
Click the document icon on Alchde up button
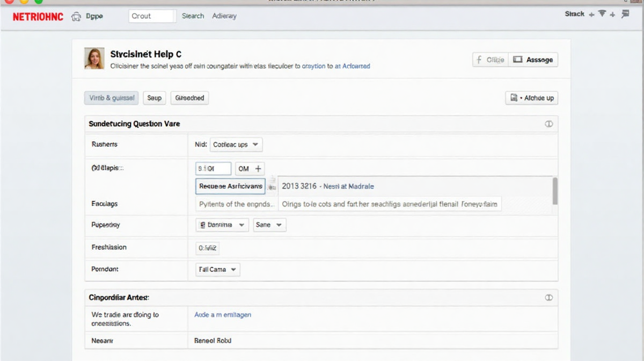pyautogui.click(x=514, y=98)
